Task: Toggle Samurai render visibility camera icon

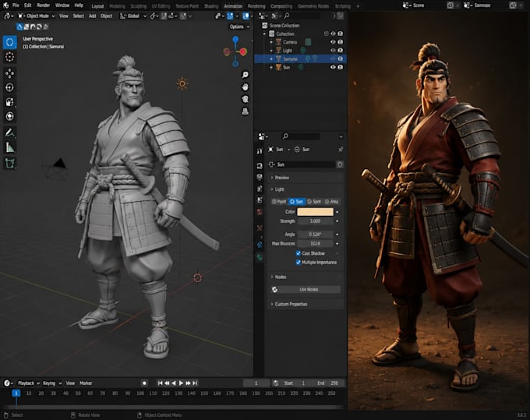Action: [x=341, y=58]
